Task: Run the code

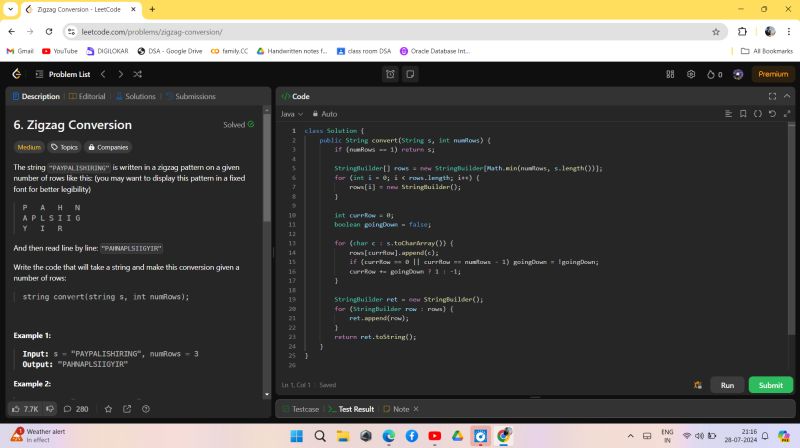Action: (x=727, y=385)
